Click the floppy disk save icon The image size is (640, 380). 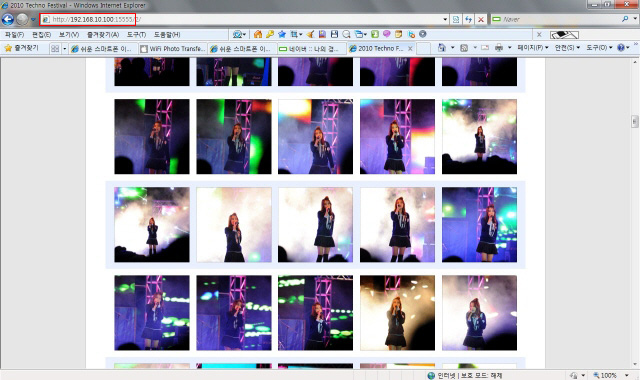pos(334,34)
